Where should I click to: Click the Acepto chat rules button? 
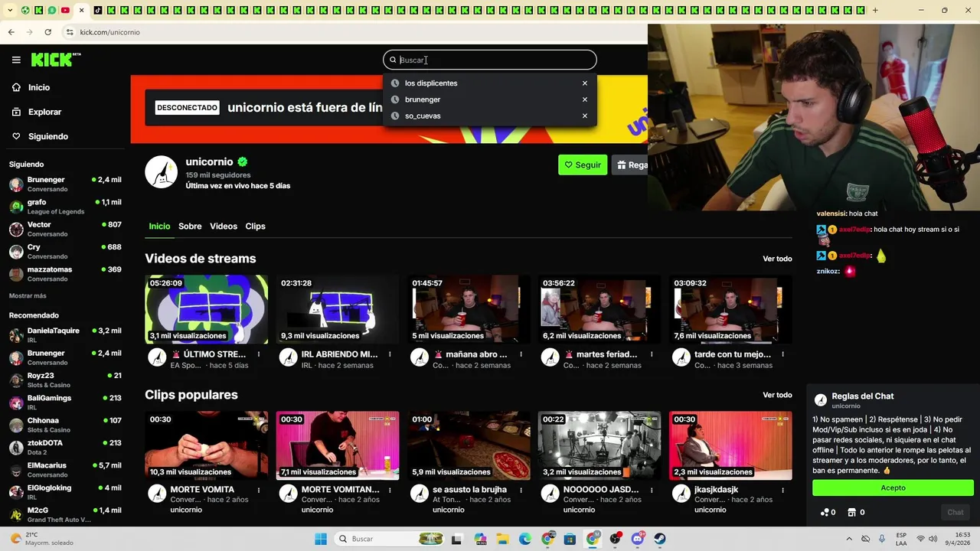click(x=893, y=488)
